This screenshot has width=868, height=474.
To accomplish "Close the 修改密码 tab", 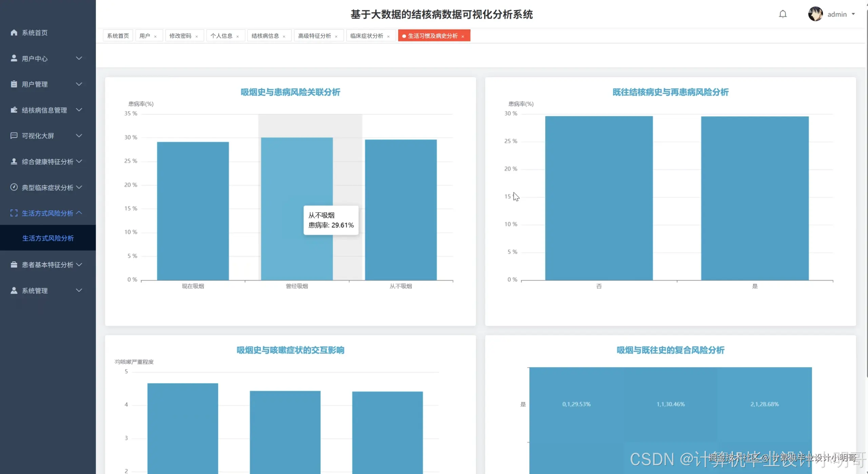I will [x=196, y=36].
